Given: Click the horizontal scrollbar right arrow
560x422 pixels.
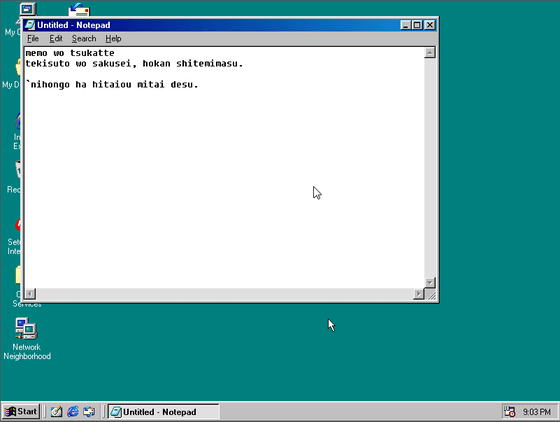Looking at the screenshot, I should coord(418,294).
